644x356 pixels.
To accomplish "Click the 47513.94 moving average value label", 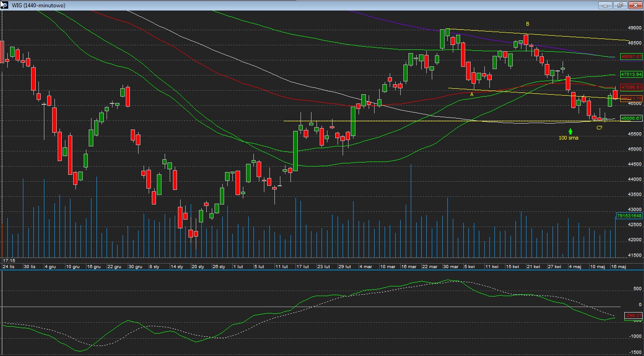I will point(631,74).
